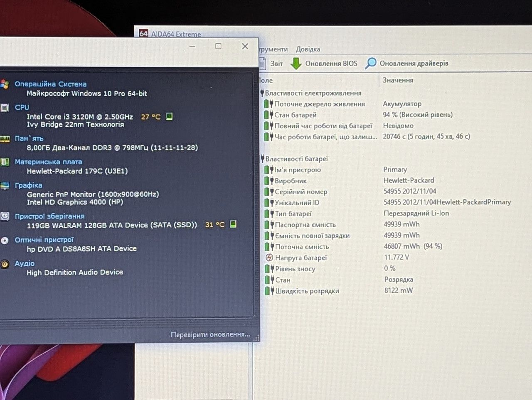Click the report page icon beside Звіт
Screen dimensions: 532x400
click(262, 64)
